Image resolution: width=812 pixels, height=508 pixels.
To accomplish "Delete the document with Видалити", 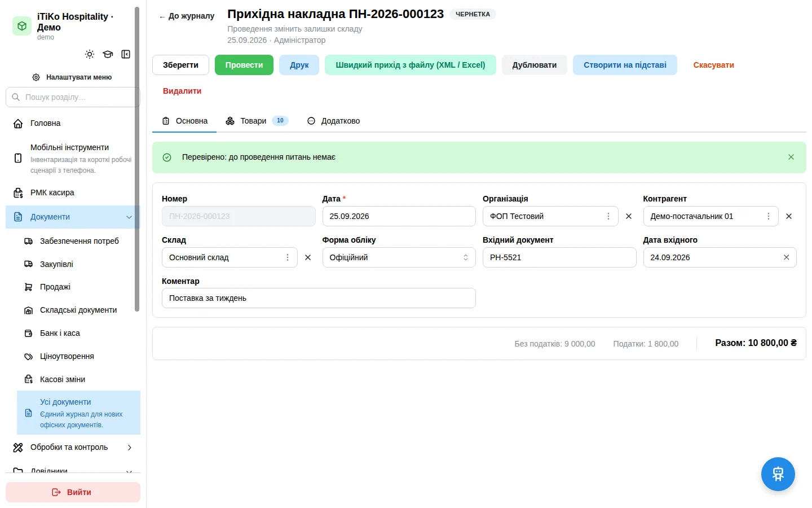I will pos(182,91).
